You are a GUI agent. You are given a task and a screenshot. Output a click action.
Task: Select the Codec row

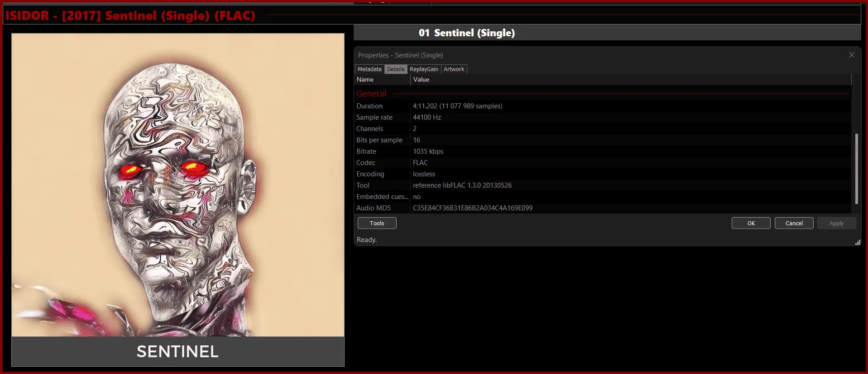point(603,162)
